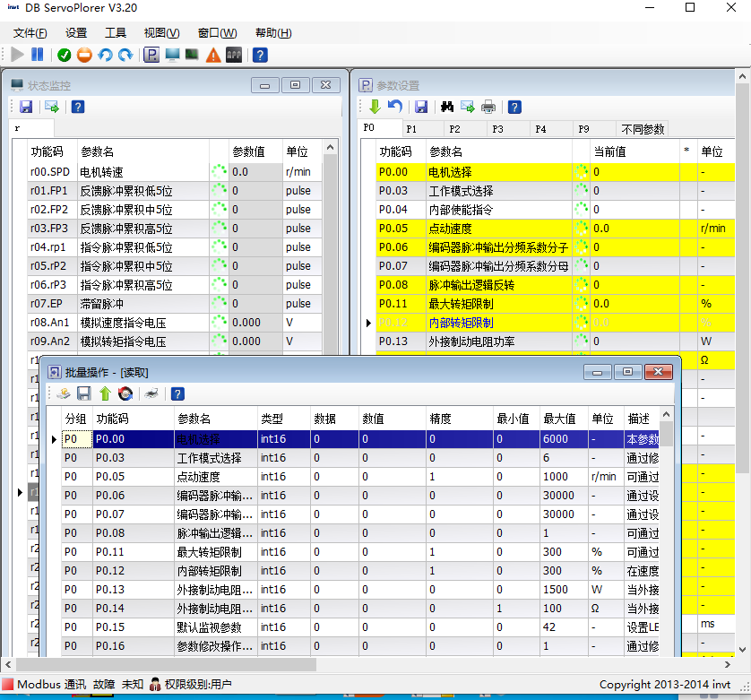Open parameter settings via the P icon
Viewport: 751px width, 700px height.
pos(151,55)
